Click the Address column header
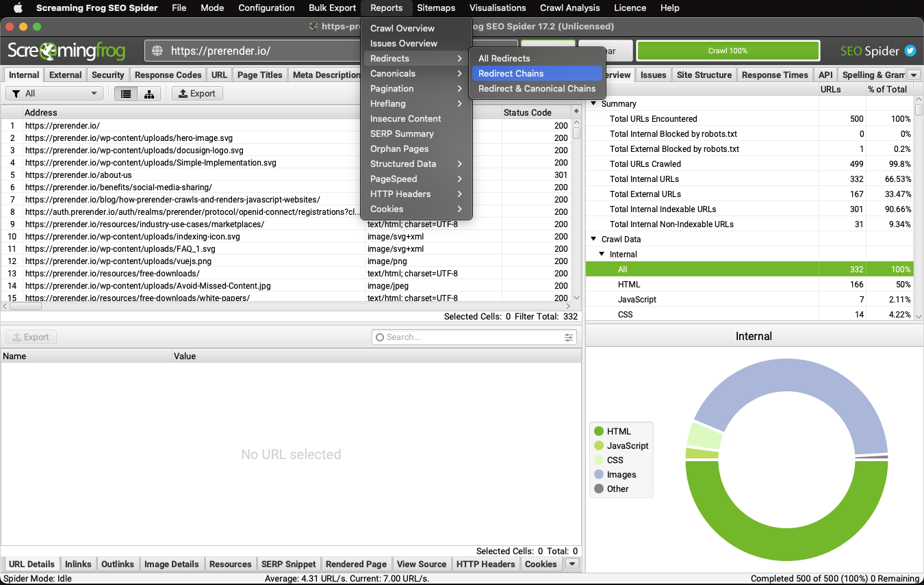The image size is (924, 585). (194, 112)
